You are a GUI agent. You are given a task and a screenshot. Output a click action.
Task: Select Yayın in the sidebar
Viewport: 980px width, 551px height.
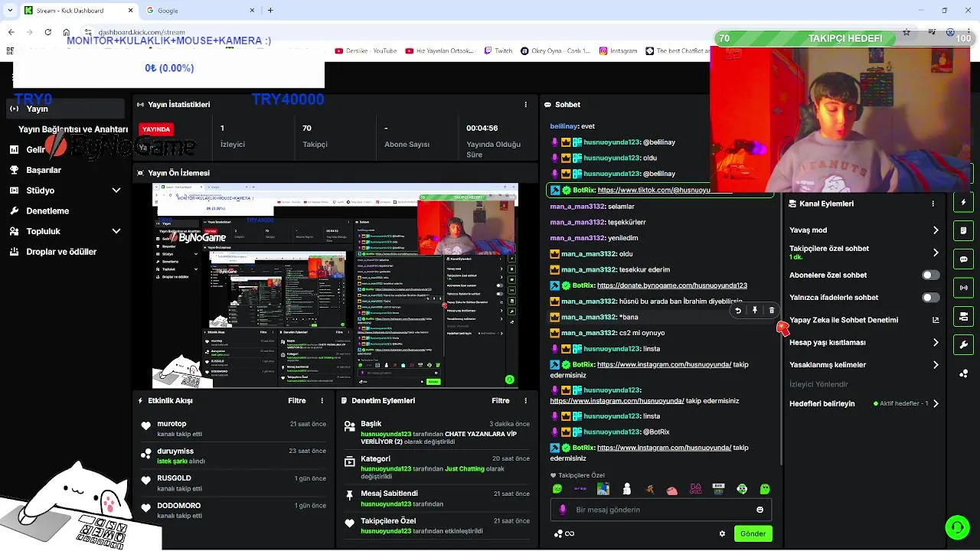coord(66,109)
